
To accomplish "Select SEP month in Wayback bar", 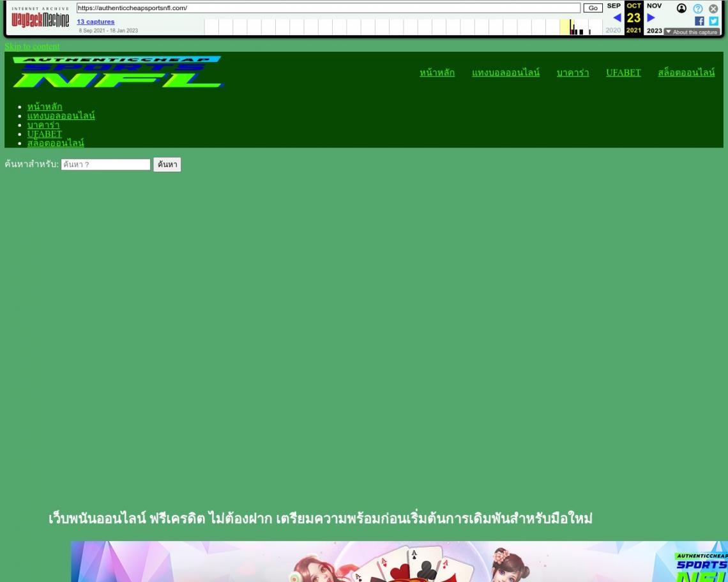I will [x=614, y=6].
